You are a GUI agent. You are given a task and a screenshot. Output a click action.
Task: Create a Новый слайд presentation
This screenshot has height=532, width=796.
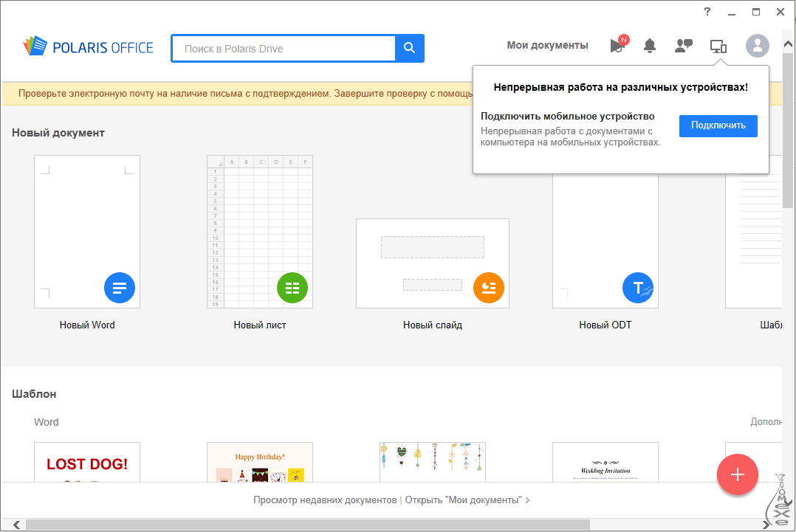tap(433, 263)
